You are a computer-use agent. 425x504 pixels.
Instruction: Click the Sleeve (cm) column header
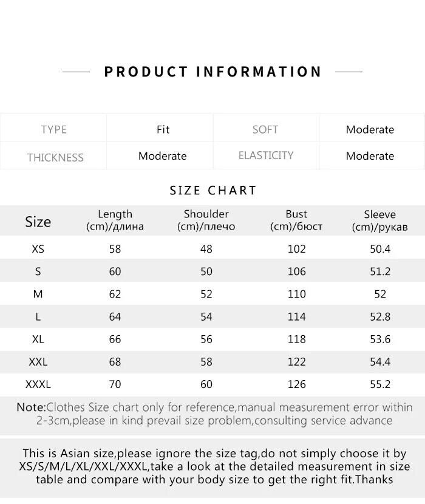(379, 220)
